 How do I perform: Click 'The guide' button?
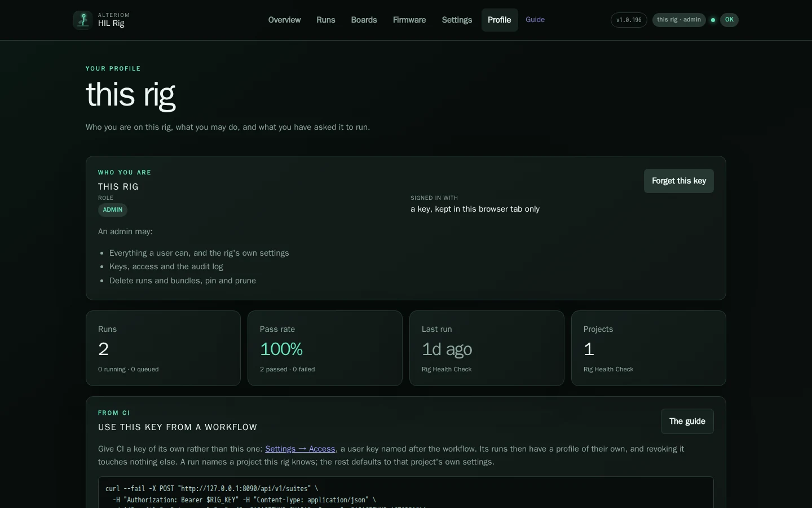coord(687,421)
